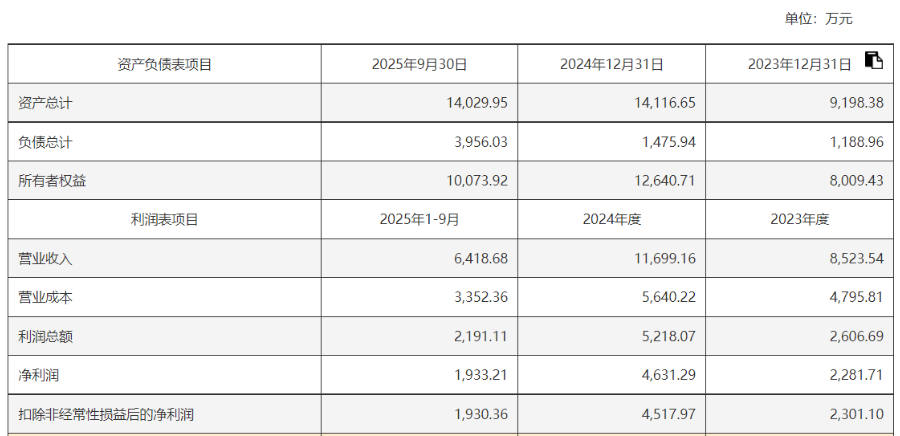This screenshot has width=900, height=436.
Task: Click the 2025年1-9月 column header
Action: point(419,219)
